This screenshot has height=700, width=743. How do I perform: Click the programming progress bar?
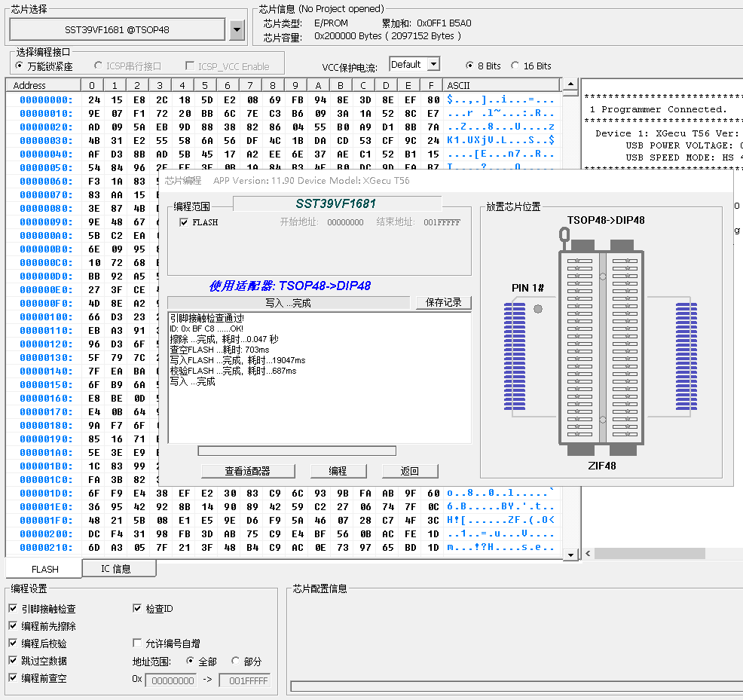pos(296,451)
